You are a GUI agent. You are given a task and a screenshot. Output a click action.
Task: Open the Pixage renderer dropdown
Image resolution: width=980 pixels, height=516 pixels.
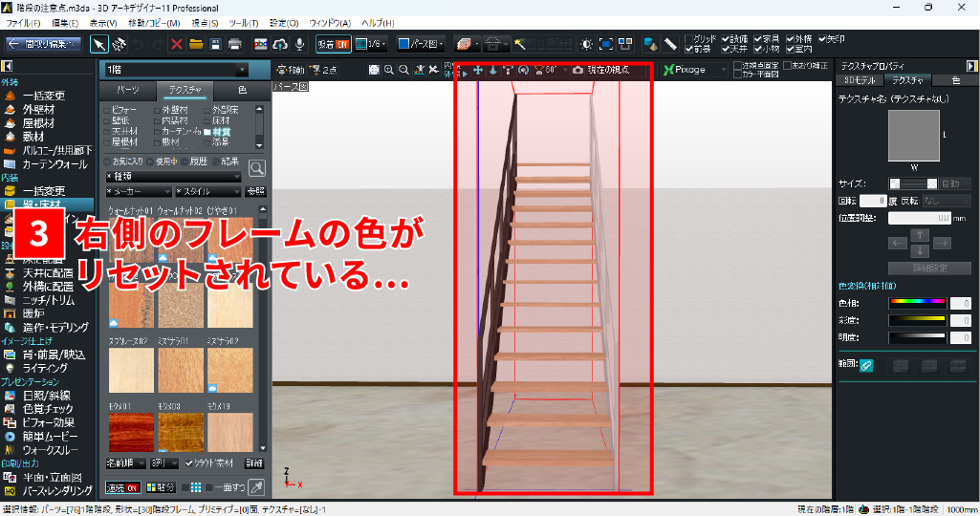[695, 70]
